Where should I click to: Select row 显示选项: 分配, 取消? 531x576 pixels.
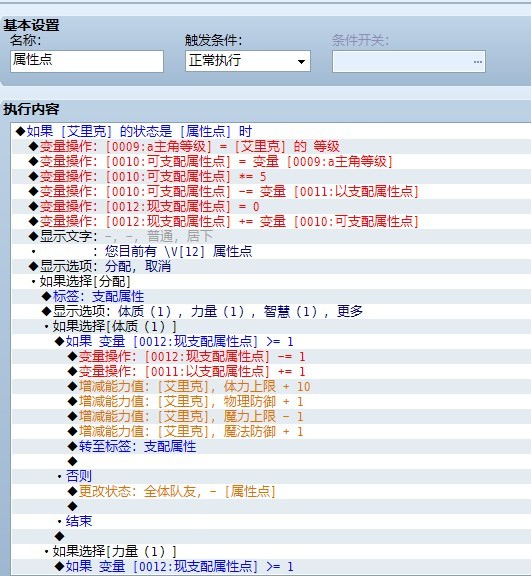(x=271, y=266)
